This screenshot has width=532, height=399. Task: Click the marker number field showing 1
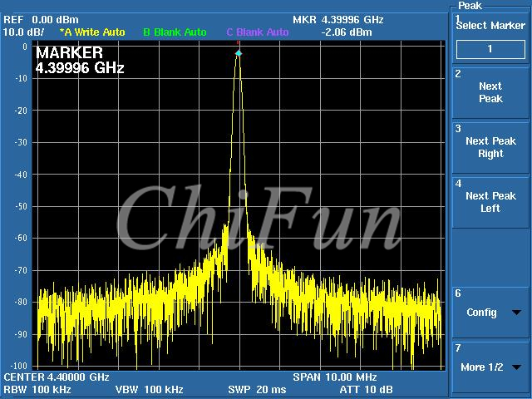coord(490,49)
